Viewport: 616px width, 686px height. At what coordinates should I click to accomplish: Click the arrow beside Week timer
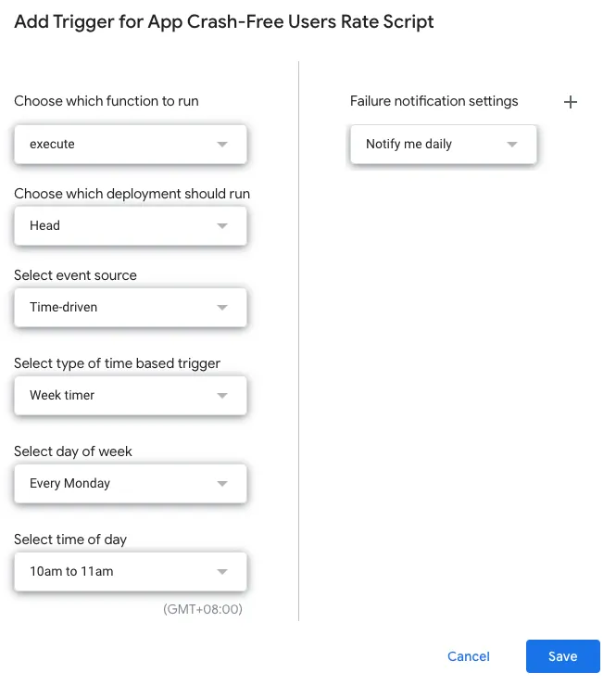221,396
